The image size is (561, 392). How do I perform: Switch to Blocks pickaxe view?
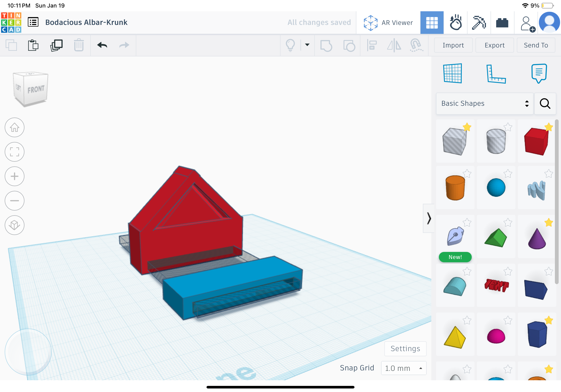click(479, 23)
